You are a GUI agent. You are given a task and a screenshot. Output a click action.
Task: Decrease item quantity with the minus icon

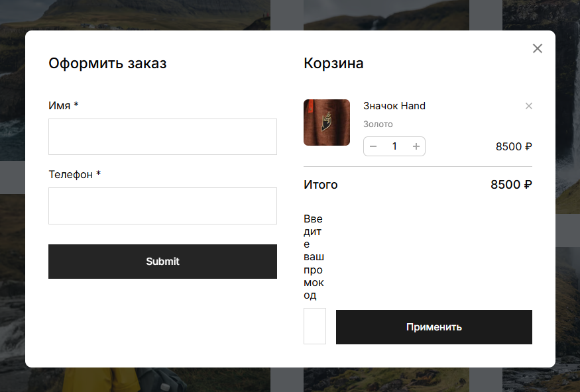[373, 146]
